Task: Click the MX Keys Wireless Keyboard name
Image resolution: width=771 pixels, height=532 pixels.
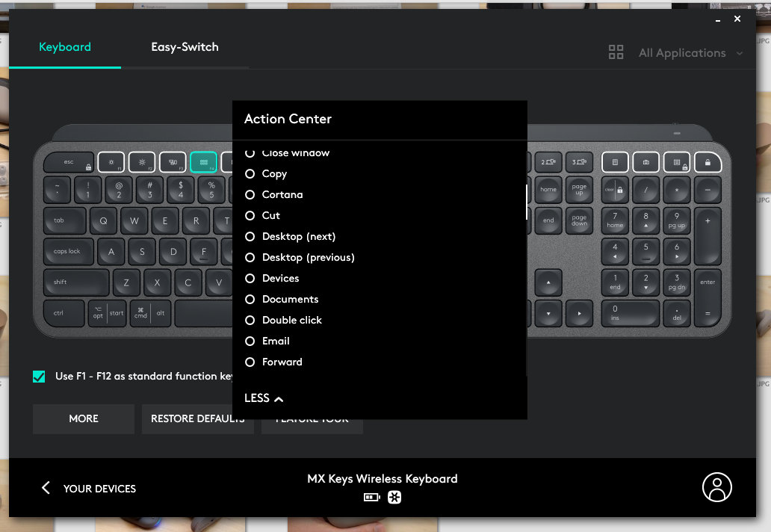Action: click(x=382, y=479)
